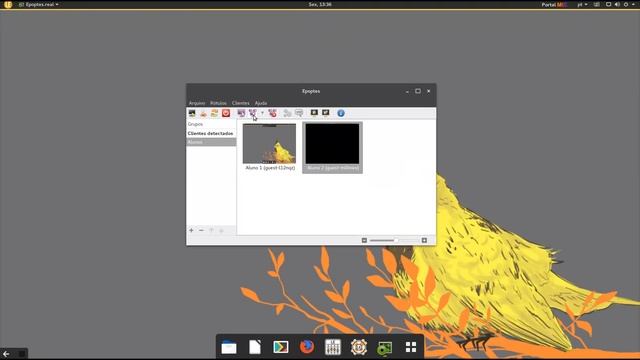Screen dimensions: 640x360
Task: Click the stop broadcasts toolbar icon
Action: tap(272, 113)
